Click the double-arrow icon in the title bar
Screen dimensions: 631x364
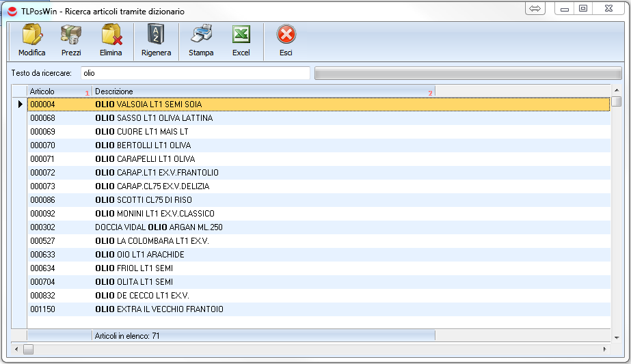tap(535, 8)
